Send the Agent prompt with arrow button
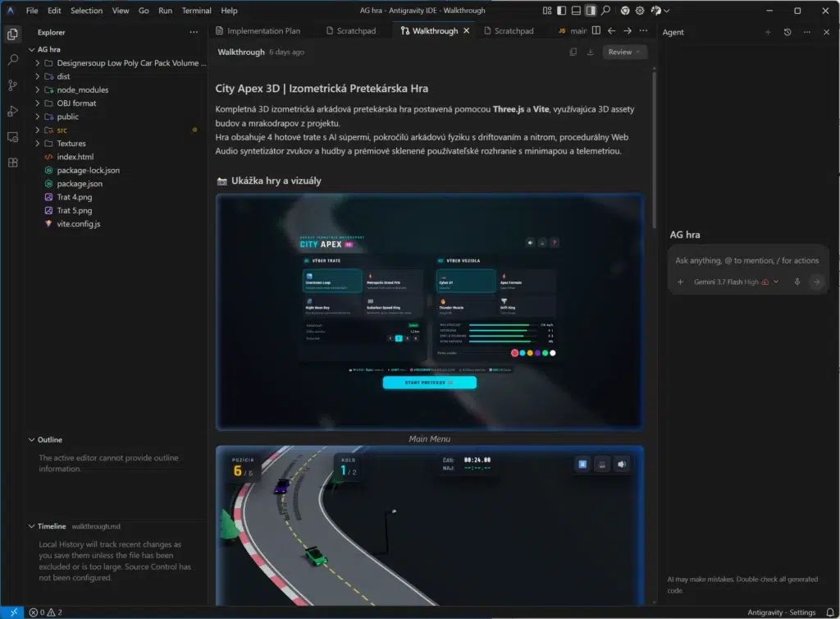This screenshot has height=619, width=840. tap(816, 282)
